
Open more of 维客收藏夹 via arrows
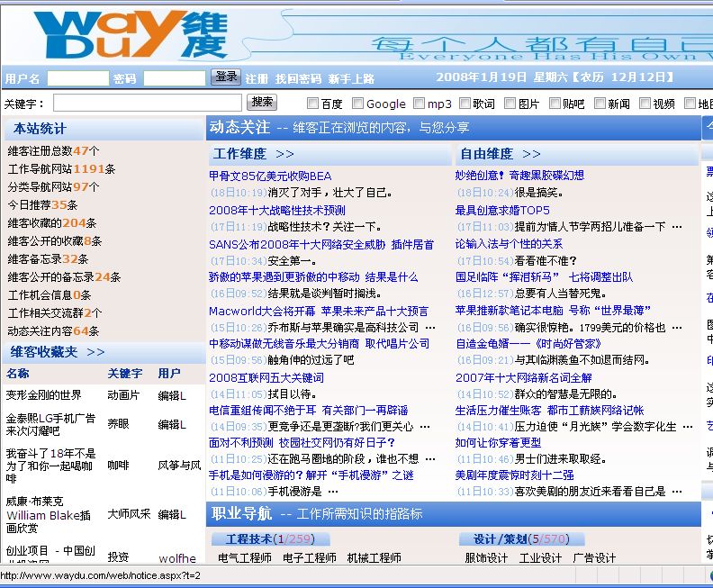point(95,351)
